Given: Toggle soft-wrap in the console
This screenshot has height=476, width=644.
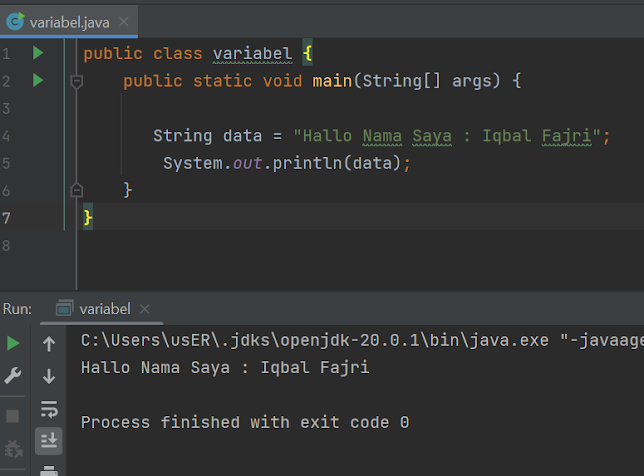Looking at the screenshot, I should coord(49,408).
